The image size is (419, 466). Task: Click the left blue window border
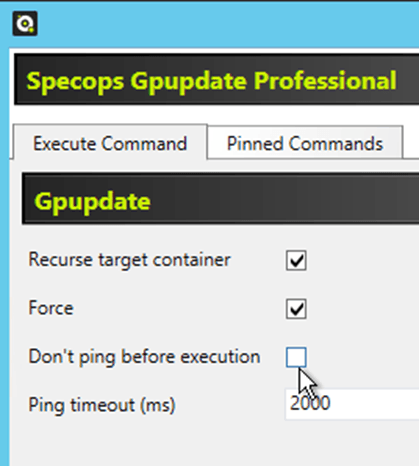(4, 253)
